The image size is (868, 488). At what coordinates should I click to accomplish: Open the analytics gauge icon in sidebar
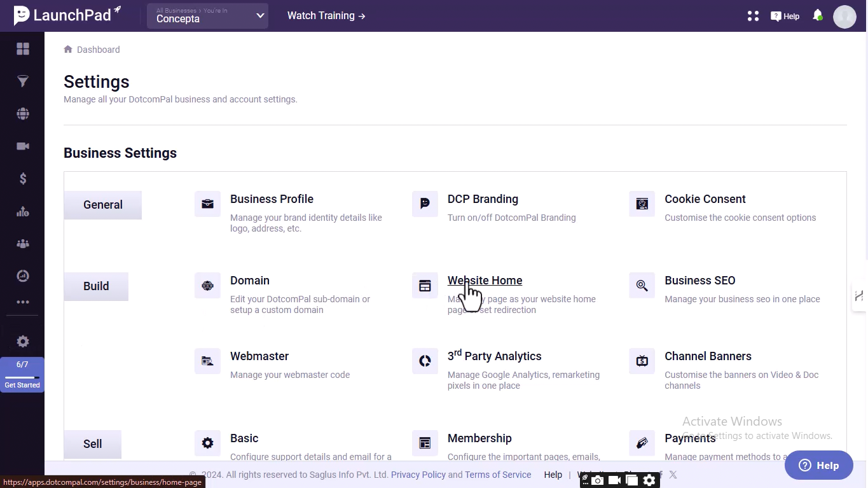pyautogui.click(x=23, y=276)
